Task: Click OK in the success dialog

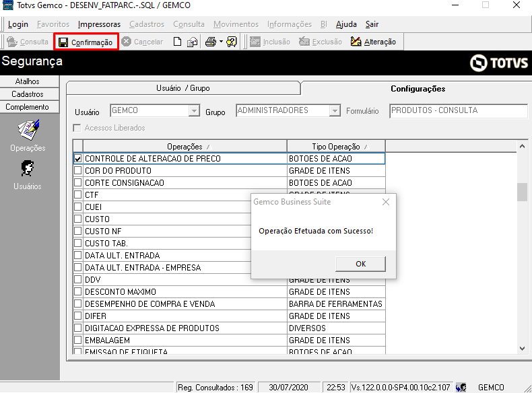Action: [360, 264]
